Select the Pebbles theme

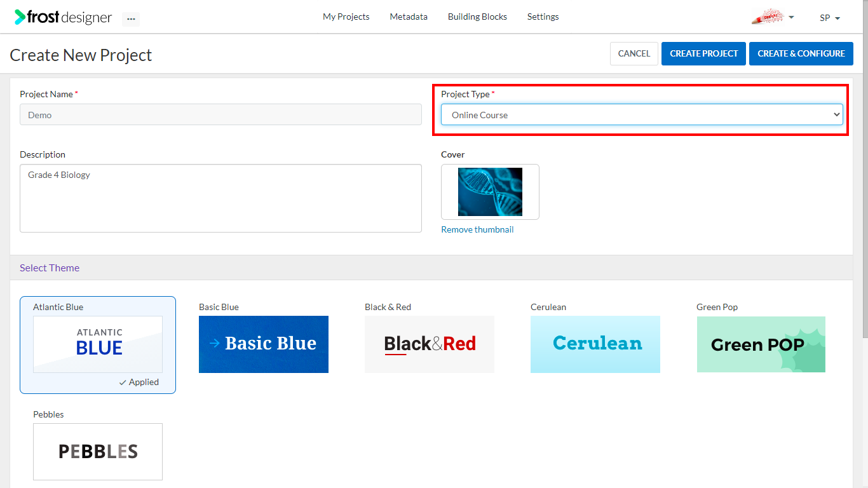tap(98, 452)
